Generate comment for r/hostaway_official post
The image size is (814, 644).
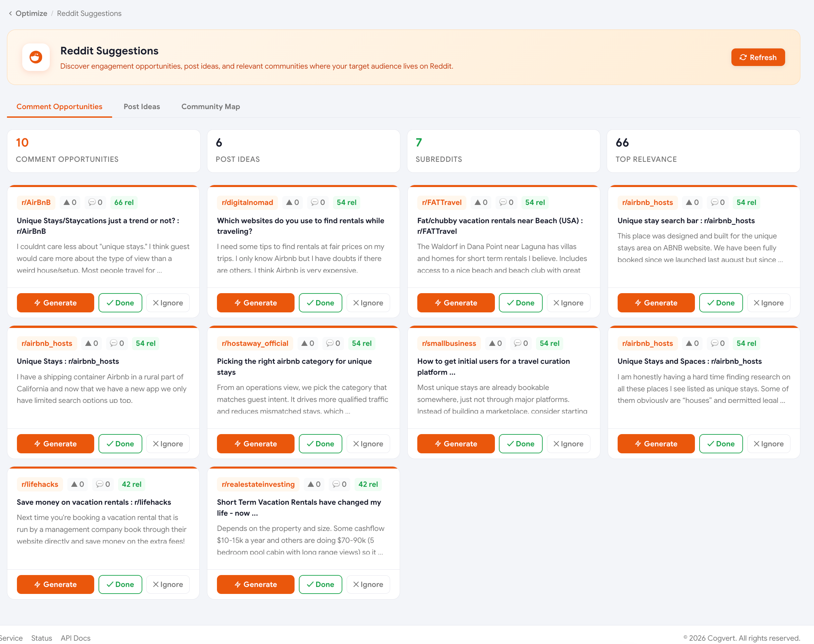pyautogui.click(x=255, y=444)
